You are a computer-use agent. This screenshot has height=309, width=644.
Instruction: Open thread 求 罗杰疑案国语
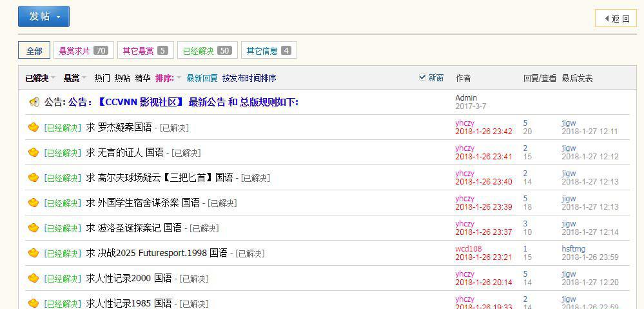[x=119, y=127]
